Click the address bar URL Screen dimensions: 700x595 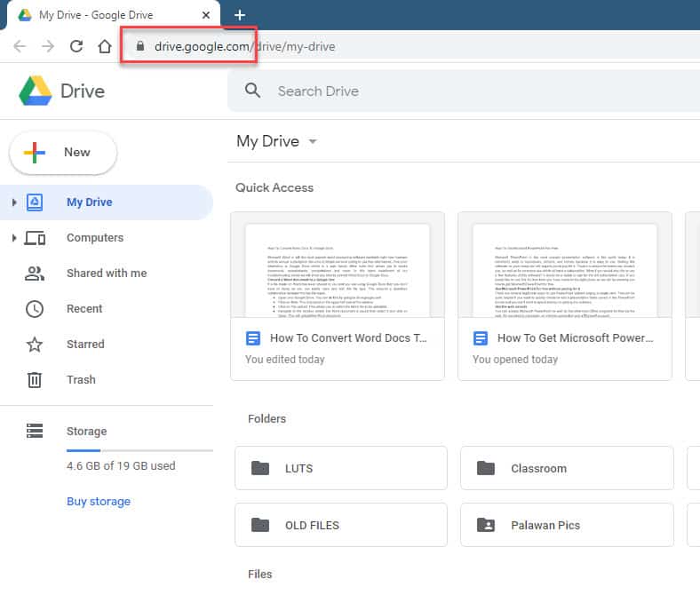[x=244, y=46]
